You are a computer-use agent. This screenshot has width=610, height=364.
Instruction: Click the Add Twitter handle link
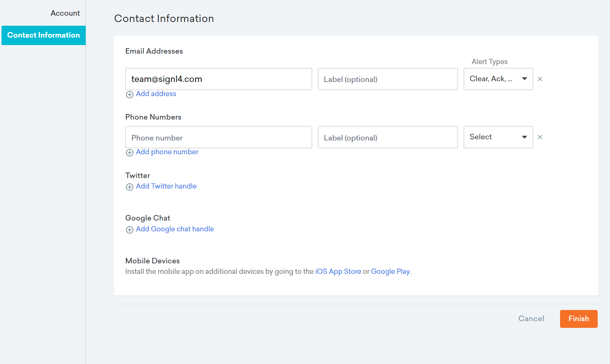click(x=166, y=186)
